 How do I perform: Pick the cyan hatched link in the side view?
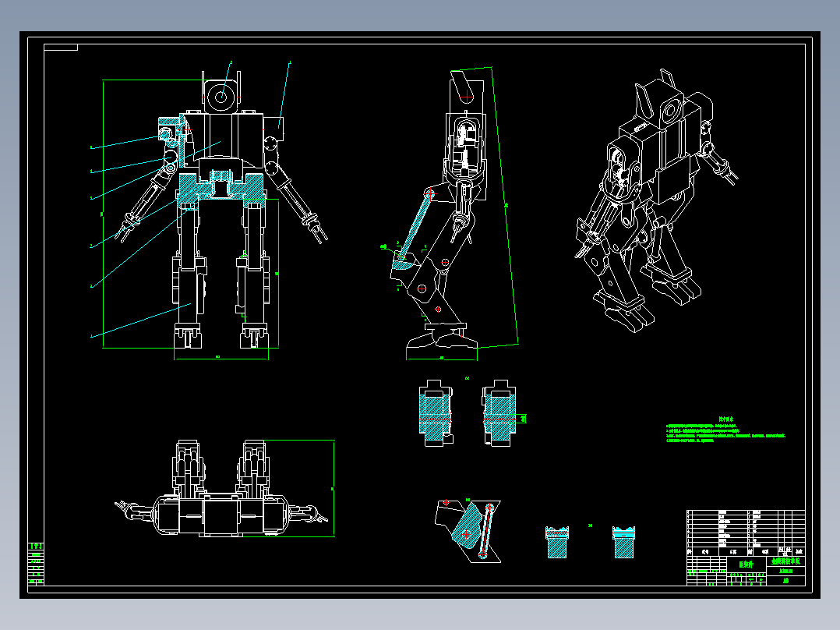415,226
